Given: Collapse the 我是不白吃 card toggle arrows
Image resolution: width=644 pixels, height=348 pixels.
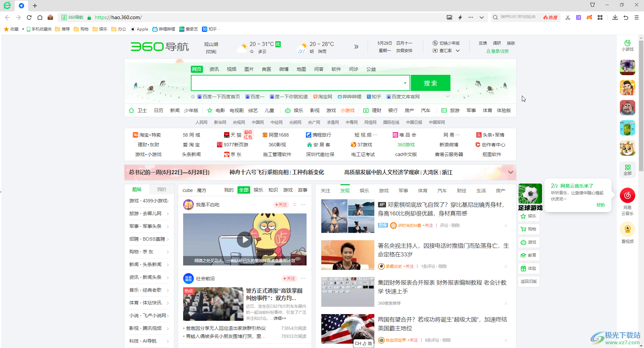Looking at the screenshot, I should [x=294, y=205].
